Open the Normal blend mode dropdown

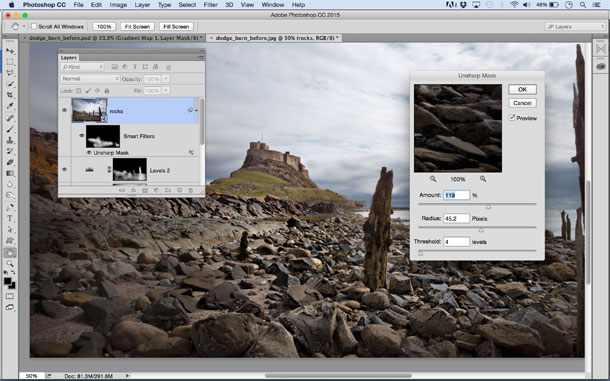coord(90,79)
